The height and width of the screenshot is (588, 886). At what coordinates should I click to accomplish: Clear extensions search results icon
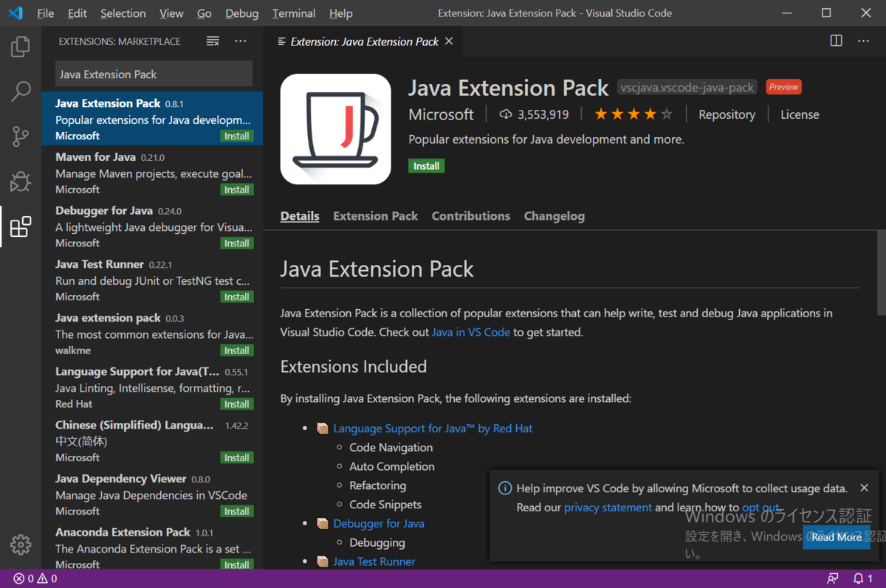point(213,41)
